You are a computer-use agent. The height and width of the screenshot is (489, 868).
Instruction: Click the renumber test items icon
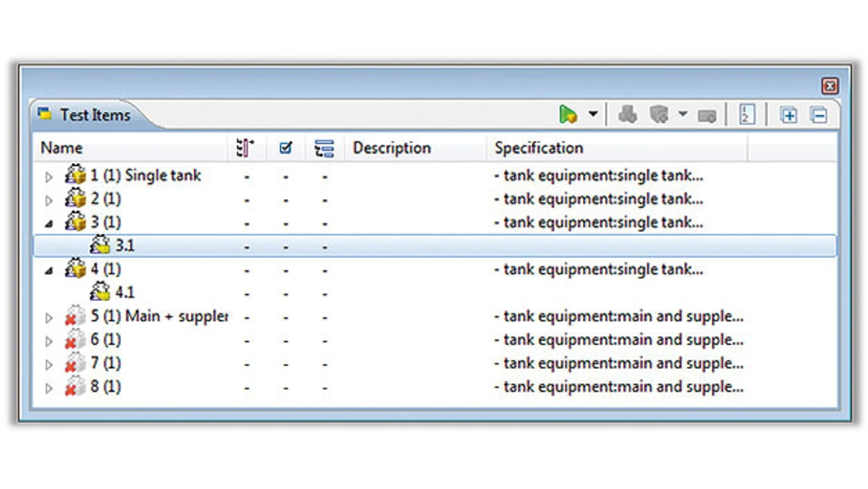(746, 115)
